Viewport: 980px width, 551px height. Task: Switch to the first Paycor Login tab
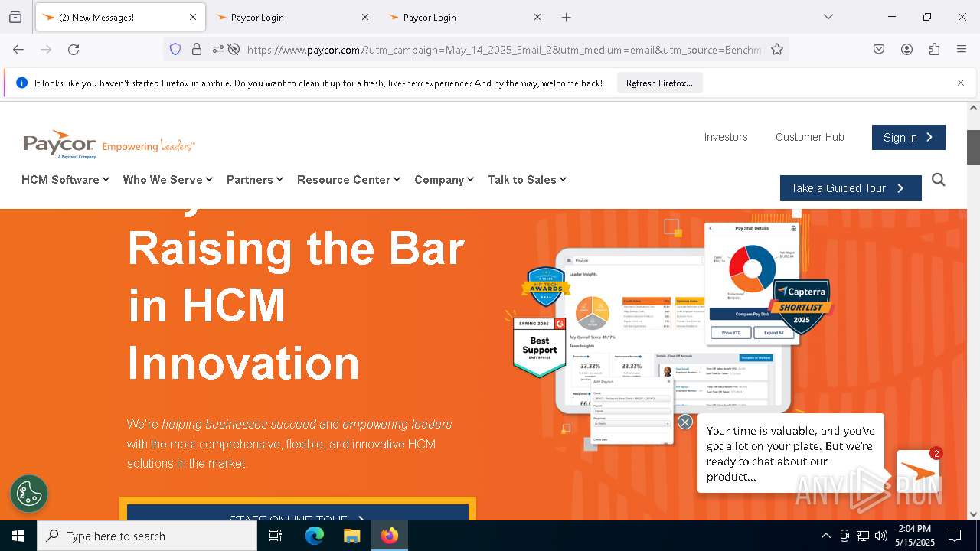pos(292,17)
